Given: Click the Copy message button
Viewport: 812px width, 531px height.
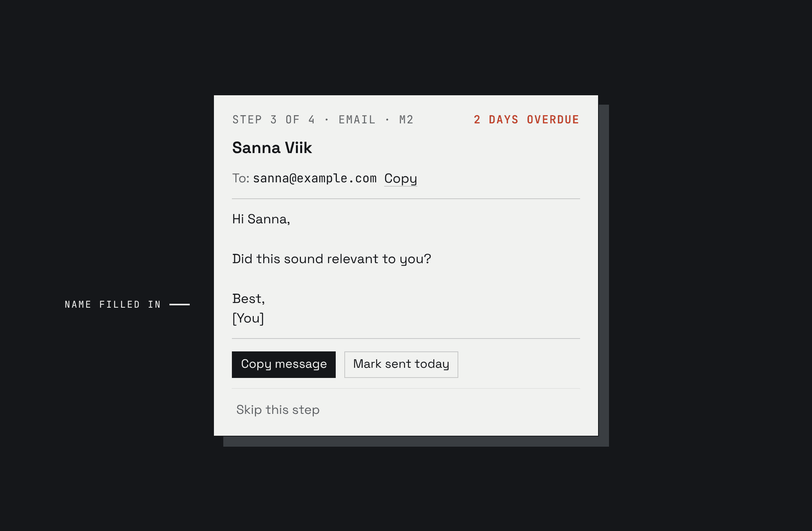Looking at the screenshot, I should coord(284,364).
